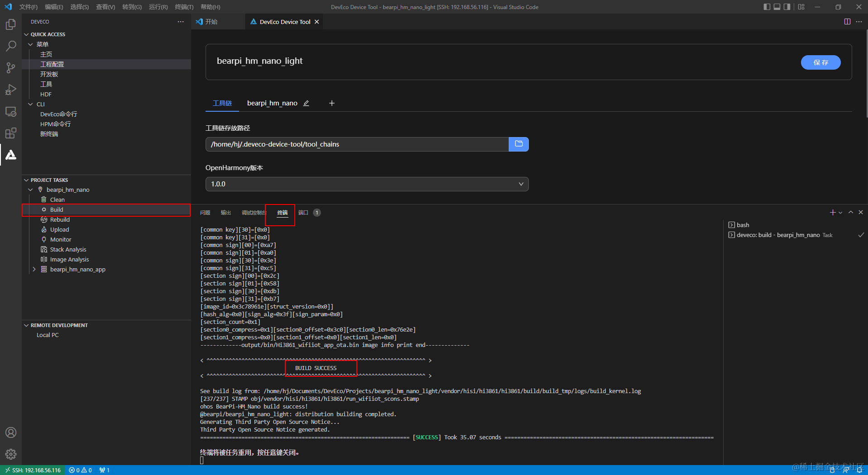Toggle the bottom panel visibility from title bar

click(x=777, y=7)
